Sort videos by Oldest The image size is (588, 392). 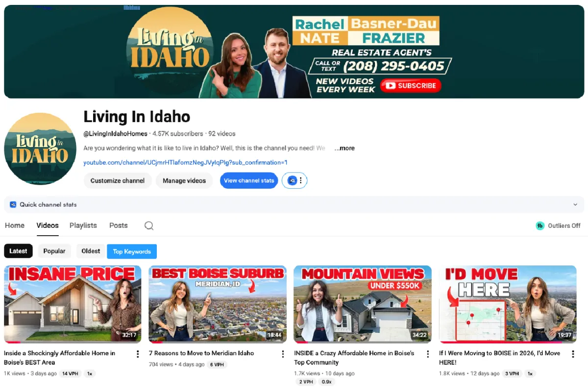click(x=91, y=251)
